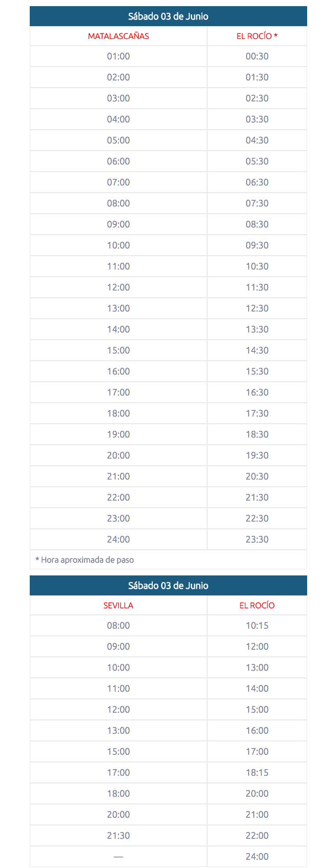Image resolution: width=322 pixels, height=868 pixels.
Task: Select the 23:30 El Rocío time cell
Action: [x=257, y=540]
